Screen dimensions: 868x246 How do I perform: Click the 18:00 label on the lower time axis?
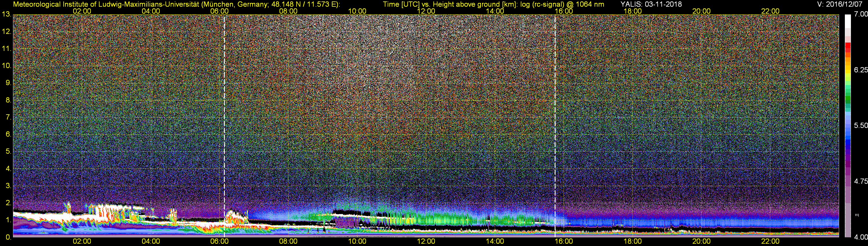point(632,241)
